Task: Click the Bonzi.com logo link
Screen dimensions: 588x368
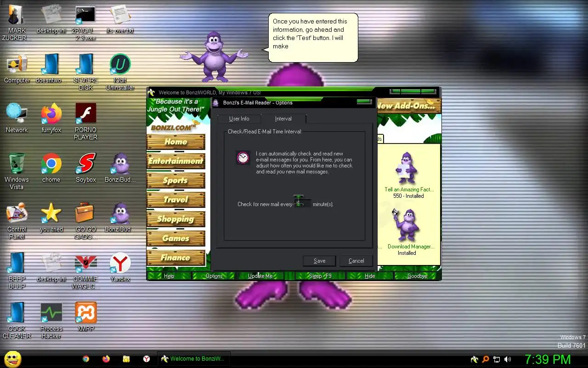Action: (x=175, y=126)
